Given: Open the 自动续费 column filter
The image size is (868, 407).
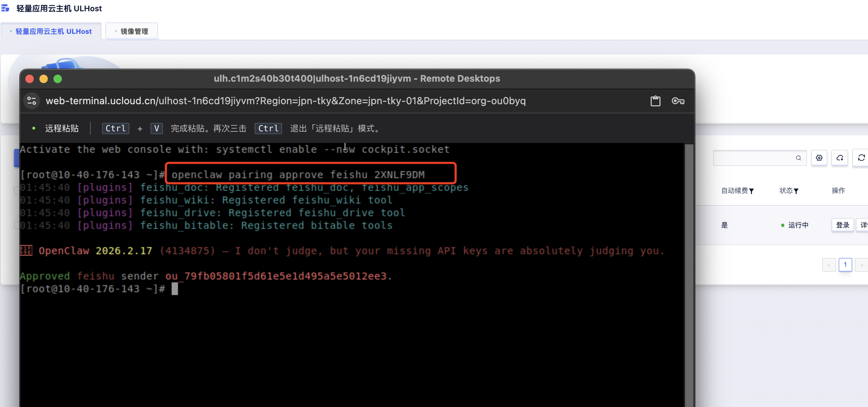Looking at the screenshot, I should (752, 191).
